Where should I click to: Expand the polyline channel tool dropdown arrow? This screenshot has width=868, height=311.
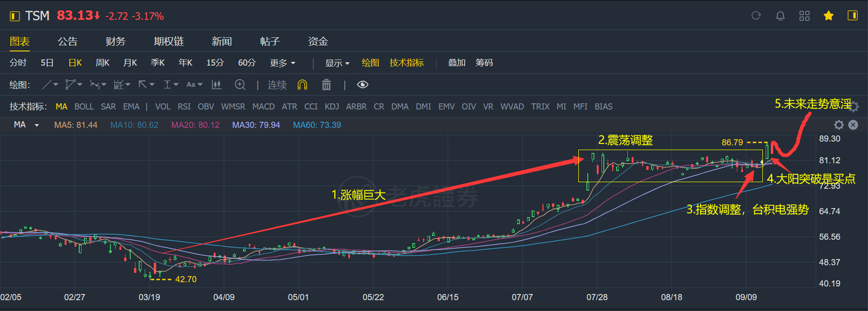coord(80,85)
